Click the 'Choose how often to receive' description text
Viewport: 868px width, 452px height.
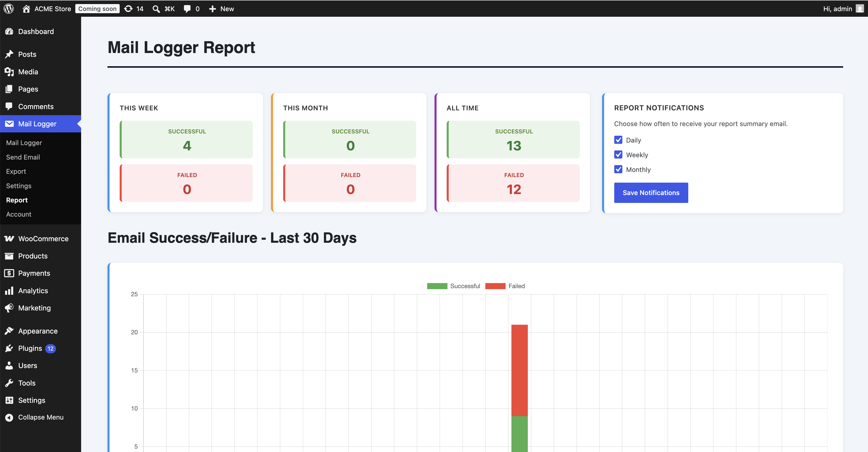701,124
